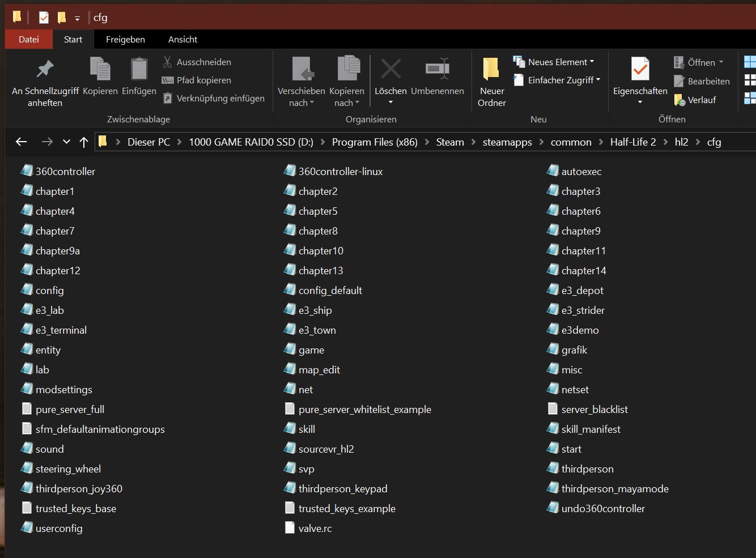Click the server_blacklist document icon

553,408
